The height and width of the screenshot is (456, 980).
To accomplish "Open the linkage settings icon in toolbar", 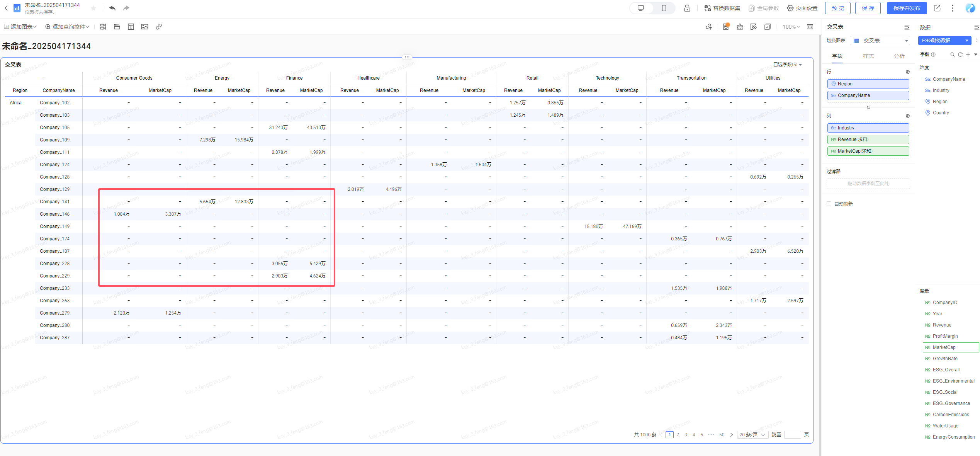I will click(x=709, y=27).
